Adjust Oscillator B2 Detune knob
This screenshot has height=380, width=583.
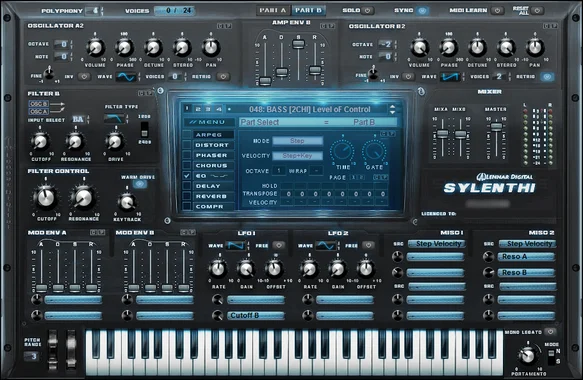477,48
